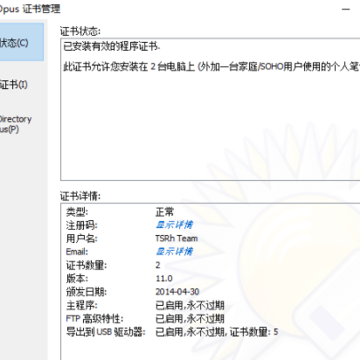
Task: Click the 主程序: label
Action: click(x=82, y=305)
